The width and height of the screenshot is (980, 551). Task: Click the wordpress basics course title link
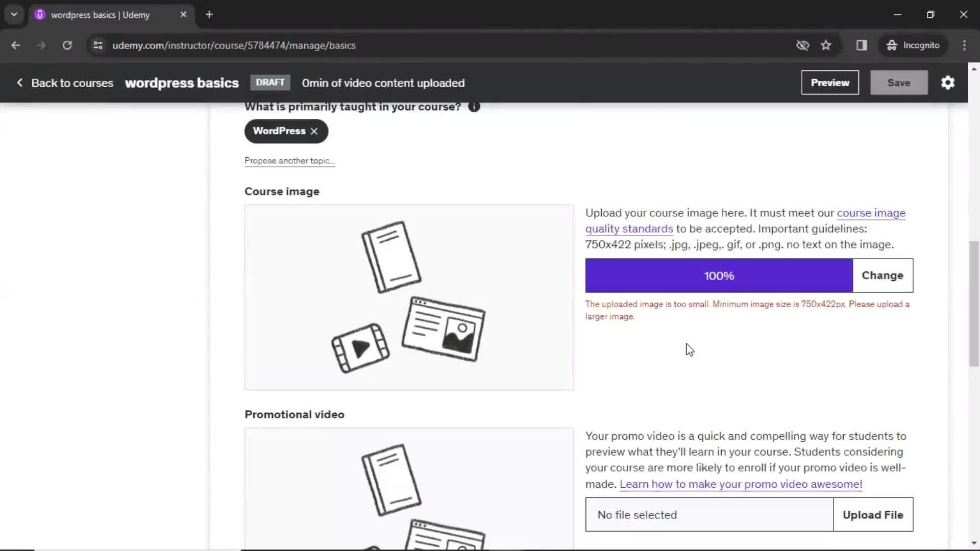[x=182, y=83]
